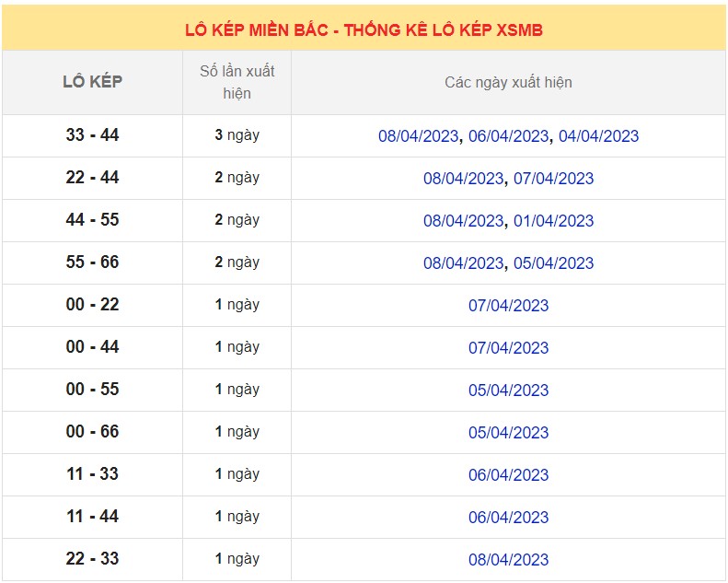The width and height of the screenshot is (728, 583).
Task: Select 08/04/2023 date in the 55 - 66 row
Action: [x=463, y=263]
